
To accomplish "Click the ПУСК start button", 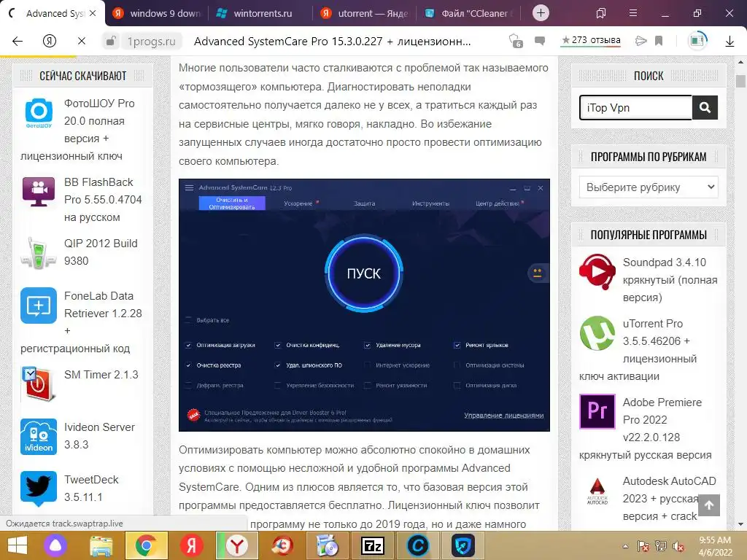I will click(x=364, y=273).
